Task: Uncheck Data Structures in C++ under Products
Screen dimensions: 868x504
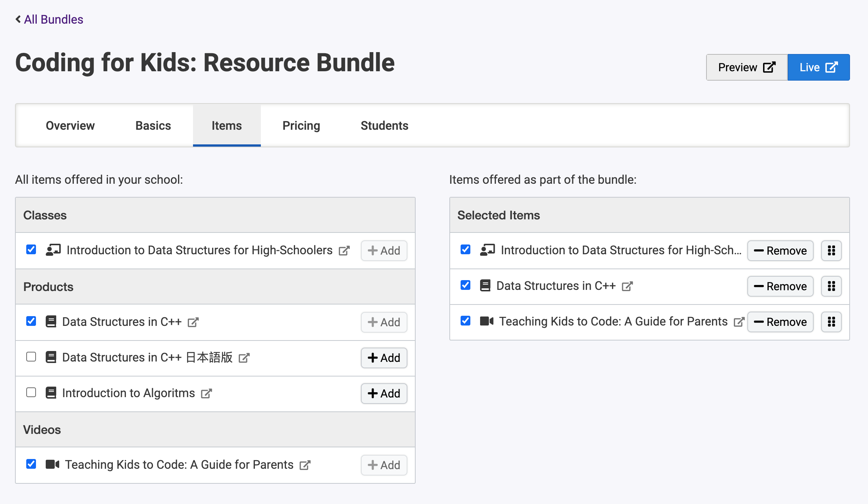Action: click(x=31, y=321)
